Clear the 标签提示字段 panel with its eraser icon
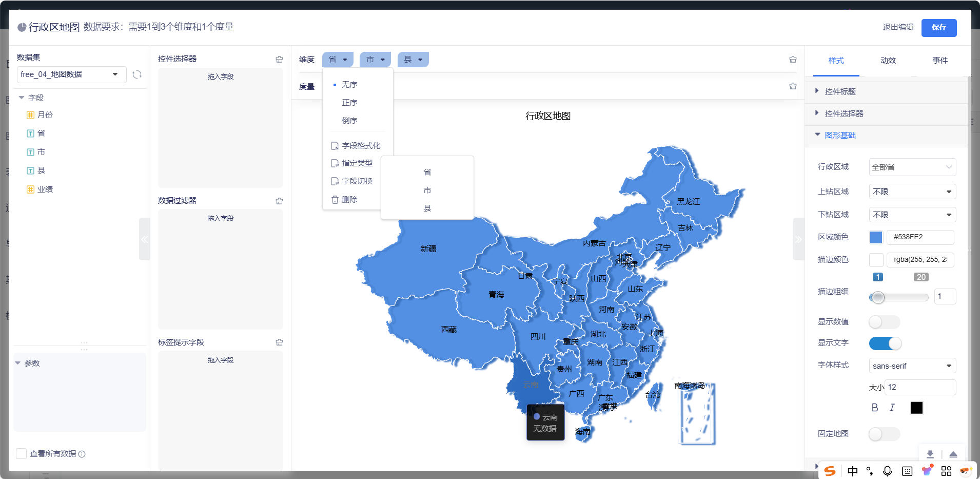Screen dimensions: 980x479 [279, 342]
